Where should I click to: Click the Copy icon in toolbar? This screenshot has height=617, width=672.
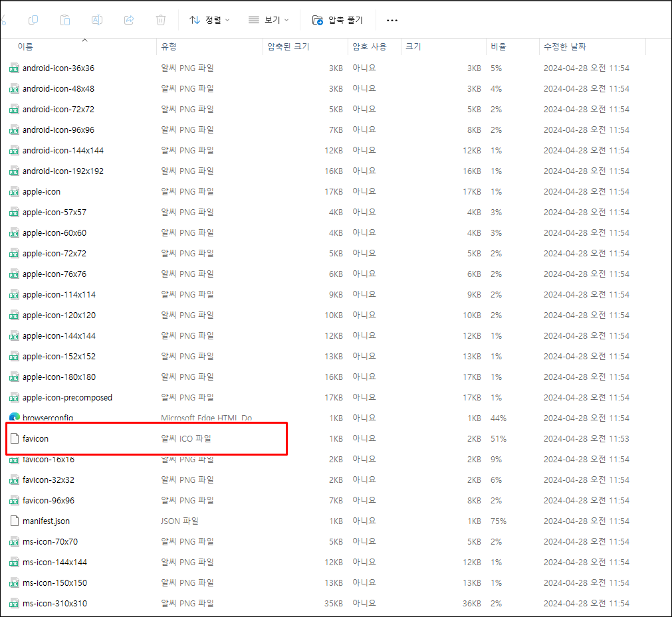point(33,20)
